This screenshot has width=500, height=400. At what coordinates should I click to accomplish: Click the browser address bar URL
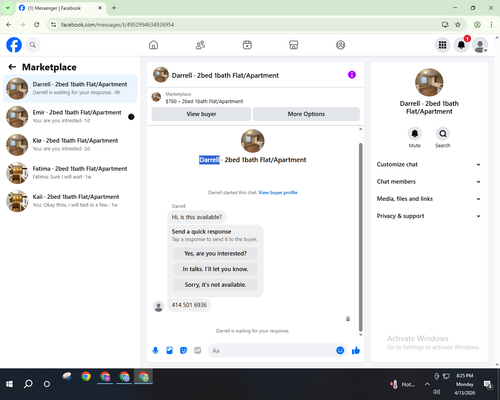click(118, 25)
